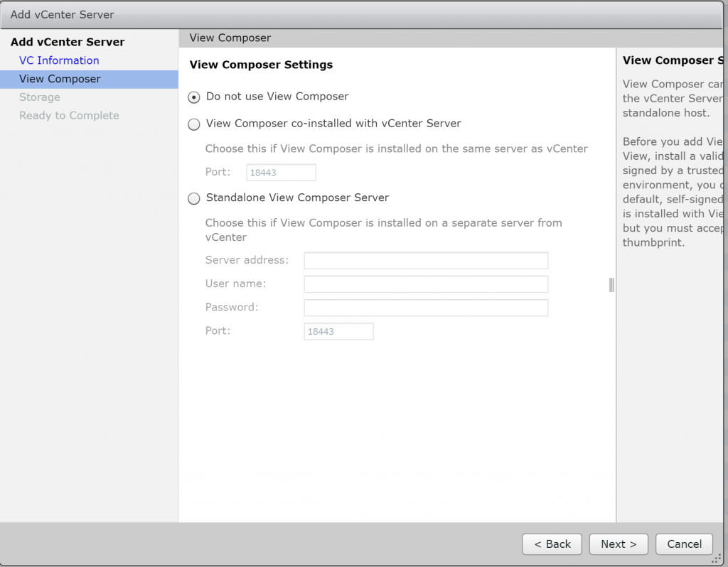Go back using the Back button
The image size is (728, 567).
click(552, 544)
